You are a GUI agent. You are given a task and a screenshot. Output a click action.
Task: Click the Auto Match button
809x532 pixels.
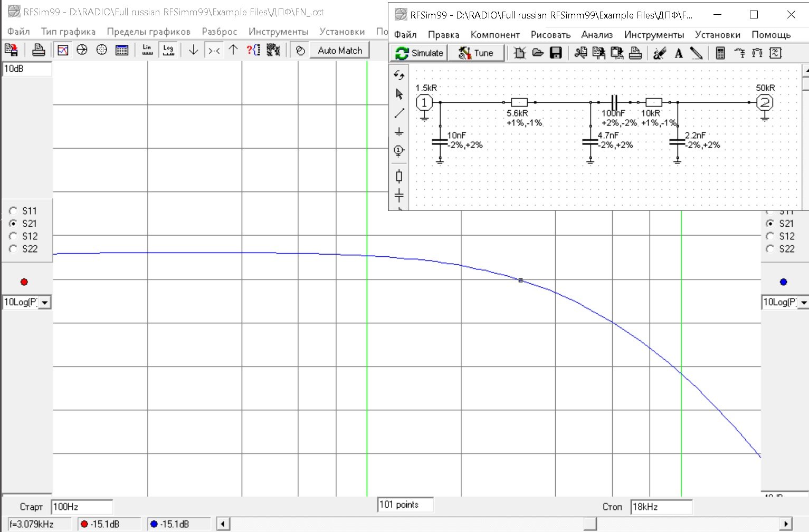tap(339, 51)
